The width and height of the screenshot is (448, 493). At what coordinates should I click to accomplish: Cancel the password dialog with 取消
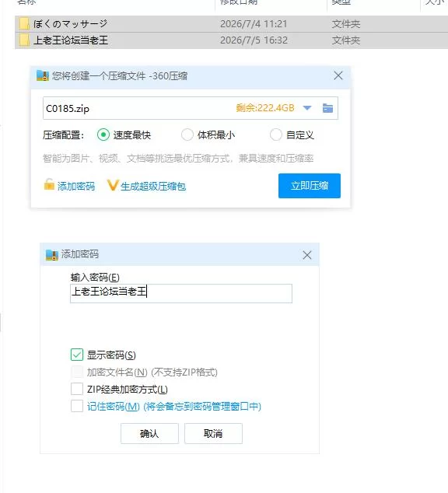point(213,434)
